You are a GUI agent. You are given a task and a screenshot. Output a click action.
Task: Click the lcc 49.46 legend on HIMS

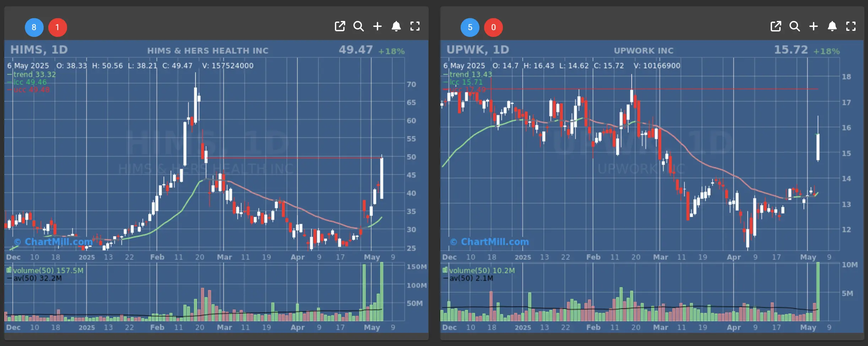[27, 82]
